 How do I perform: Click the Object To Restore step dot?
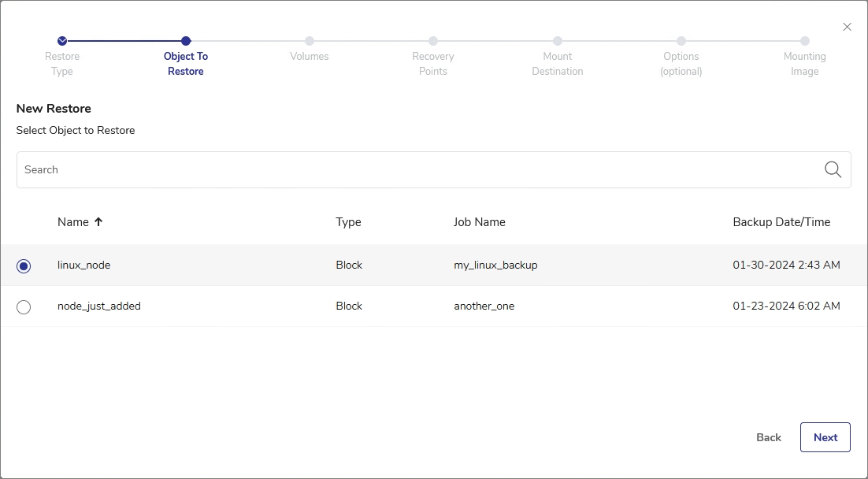point(186,41)
